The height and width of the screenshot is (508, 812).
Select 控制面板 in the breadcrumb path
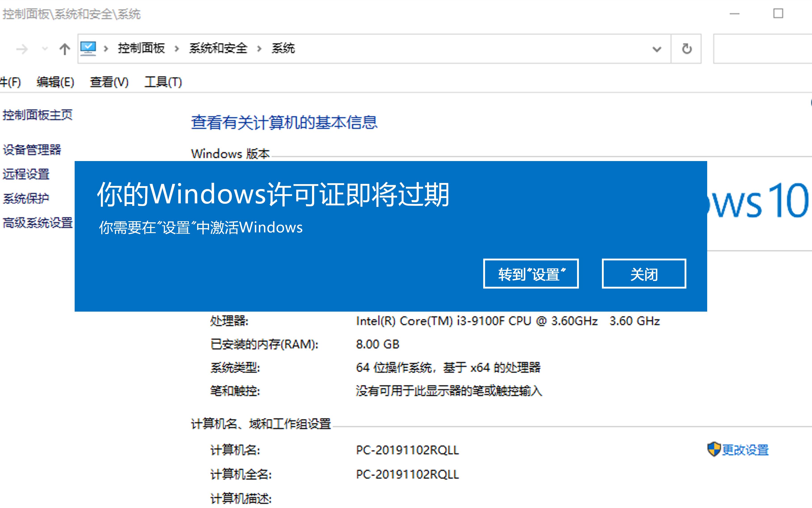[141, 48]
